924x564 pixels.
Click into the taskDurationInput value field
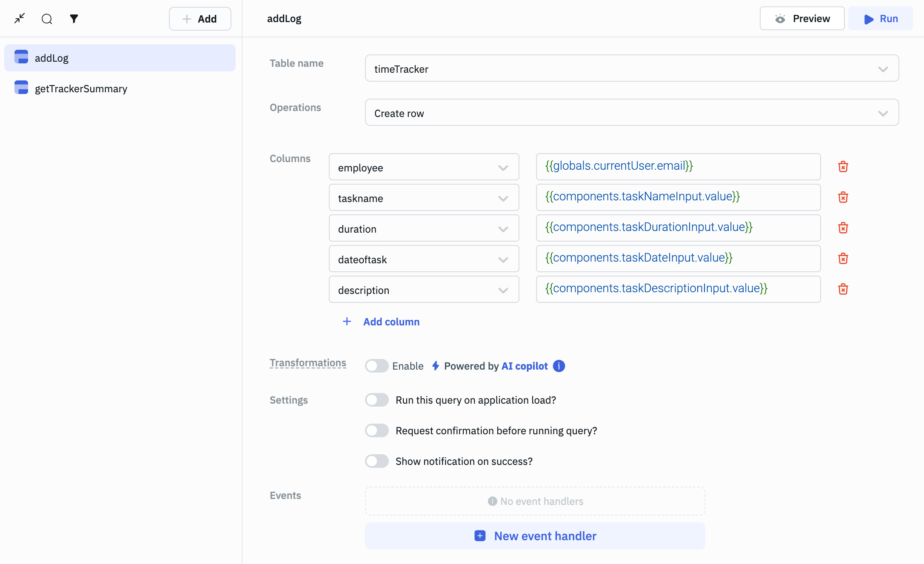coord(678,228)
